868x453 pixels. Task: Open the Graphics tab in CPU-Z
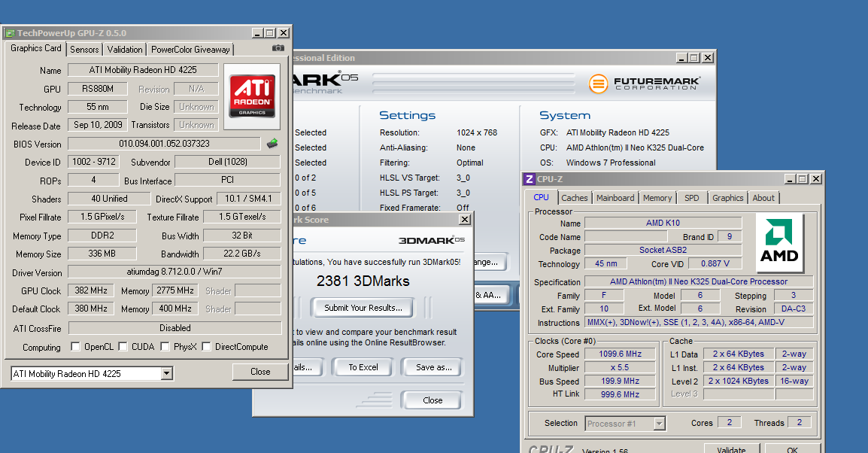click(x=727, y=198)
